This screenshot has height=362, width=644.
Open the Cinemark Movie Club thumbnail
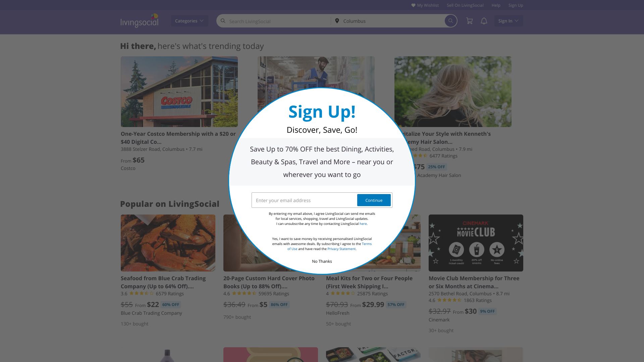point(476,243)
